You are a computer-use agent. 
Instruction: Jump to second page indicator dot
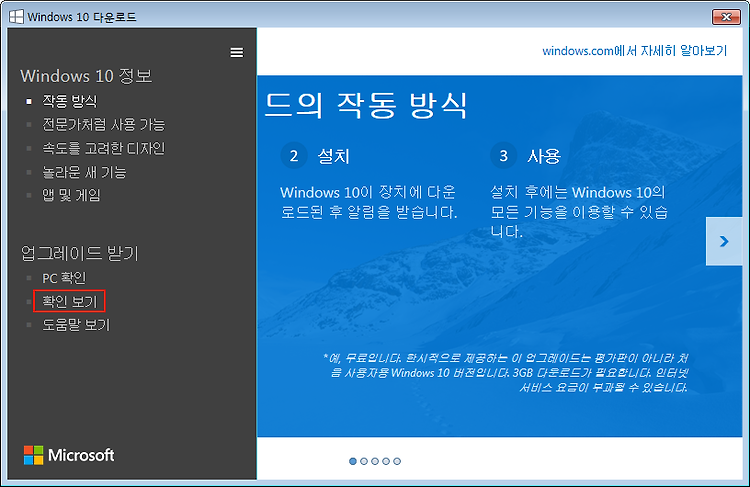[364, 461]
